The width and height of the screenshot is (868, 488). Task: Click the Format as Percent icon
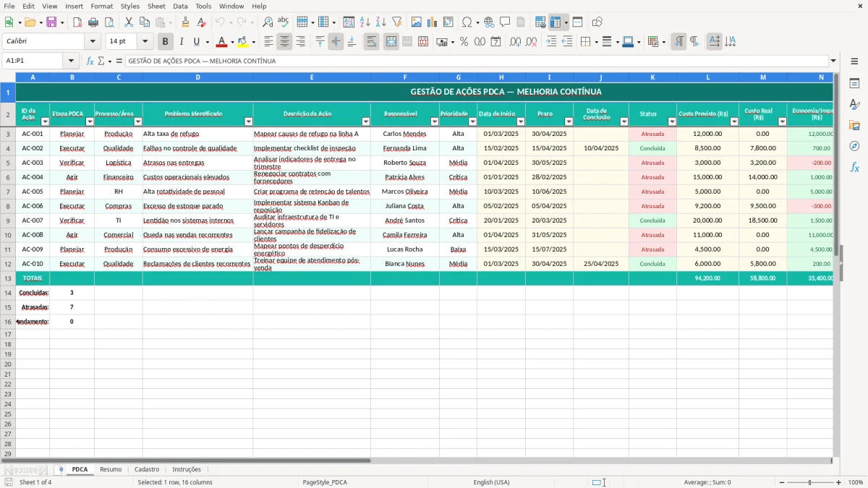pyautogui.click(x=464, y=42)
